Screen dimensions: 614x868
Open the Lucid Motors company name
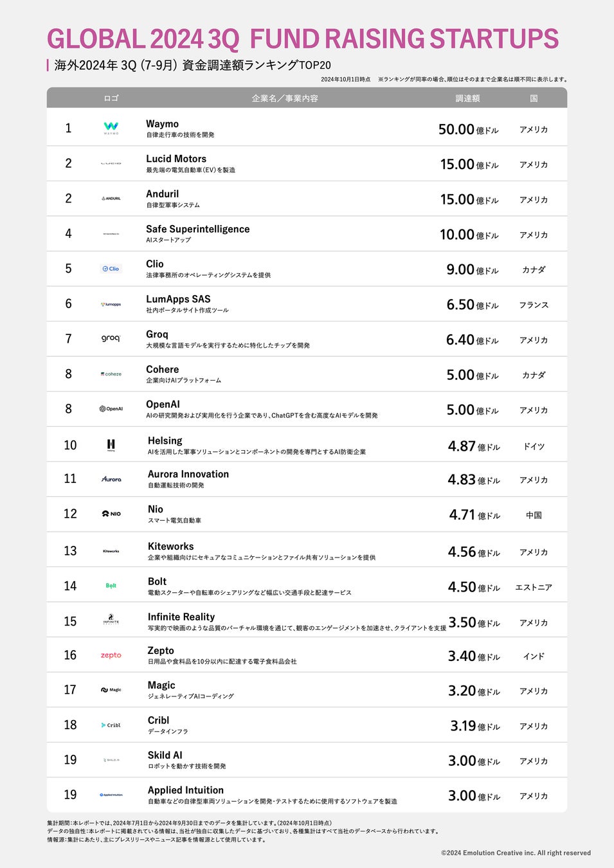coord(176,159)
